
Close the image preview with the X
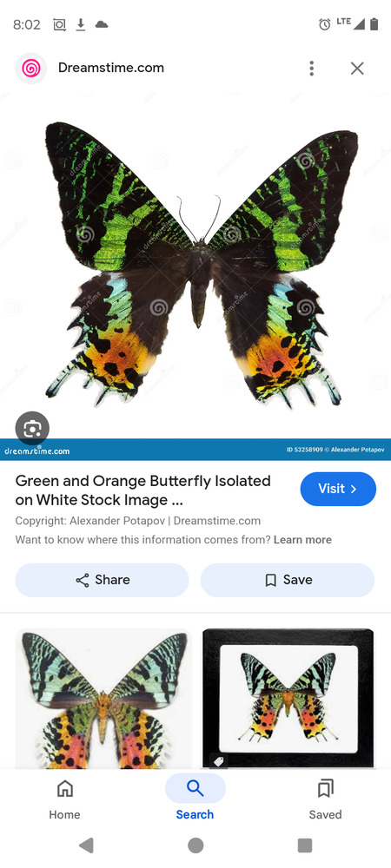pos(357,68)
